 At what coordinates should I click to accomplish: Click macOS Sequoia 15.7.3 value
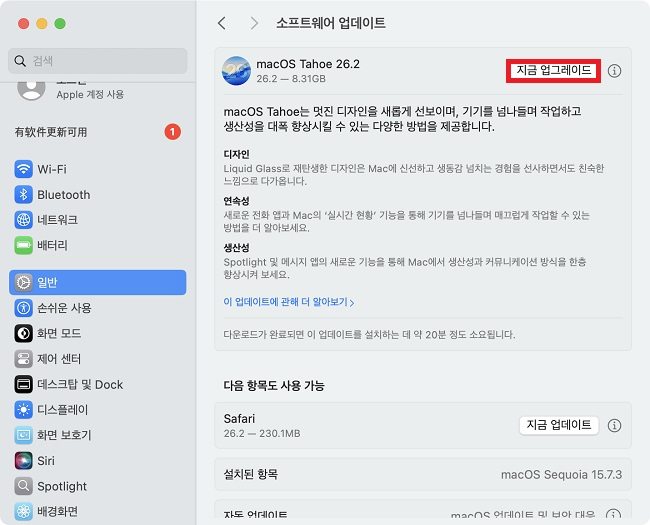561,475
